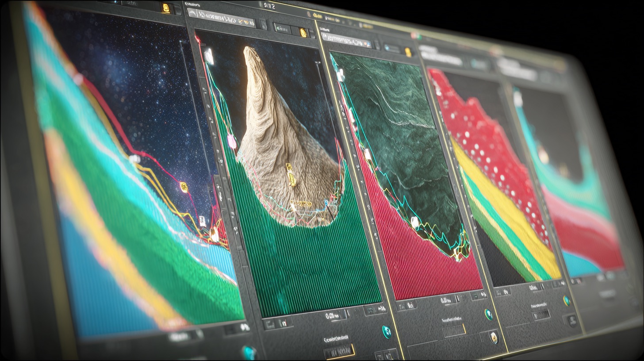Click the yellow icon above the starfield panel
The width and height of the screenshot is (644, 361).
[x=166, y=8]
